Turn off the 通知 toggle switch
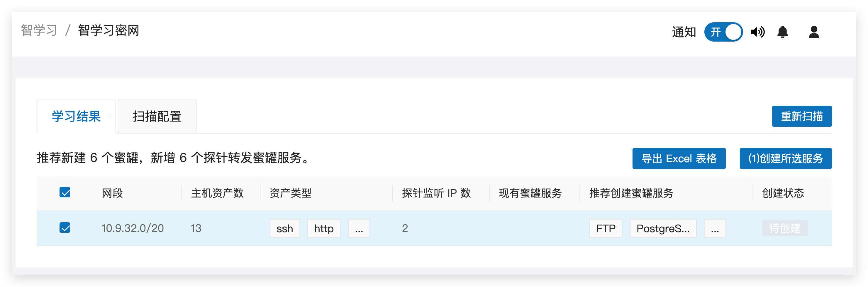Viewport: 868px width, 287px height. click(x=723, y=32)
